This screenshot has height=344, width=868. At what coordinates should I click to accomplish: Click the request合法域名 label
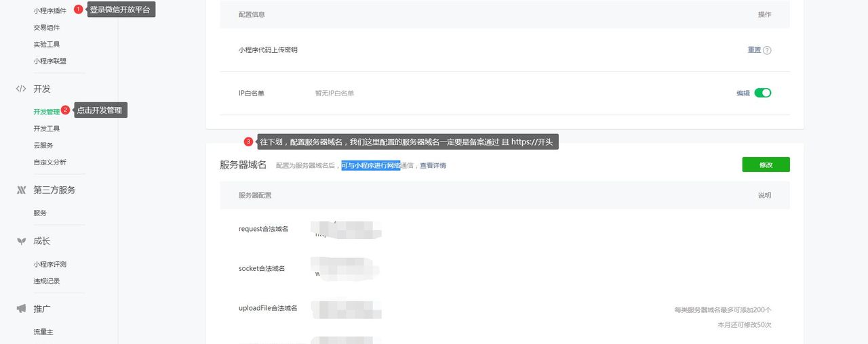pos(263,229)
